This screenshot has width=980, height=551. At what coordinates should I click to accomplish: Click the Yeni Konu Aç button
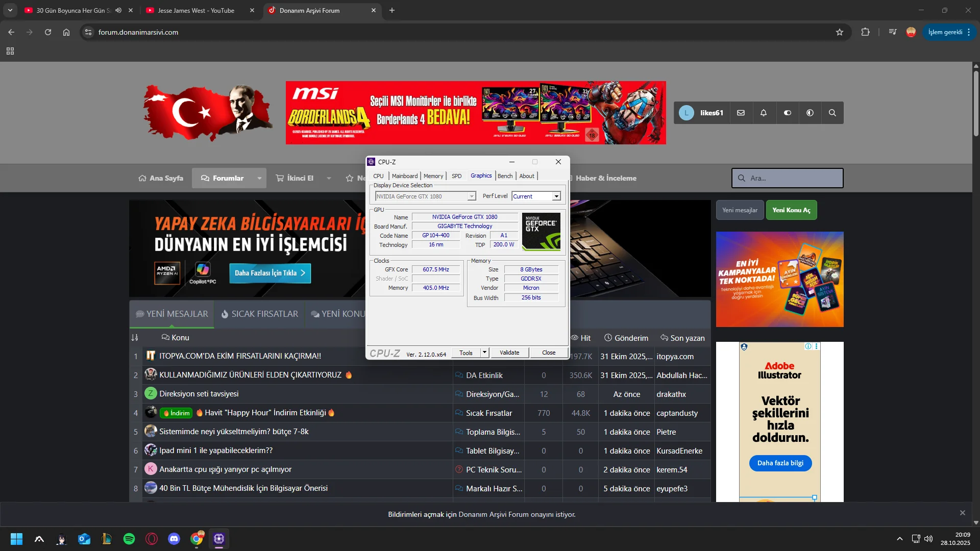pyautogui.click(x=791, y=210)
